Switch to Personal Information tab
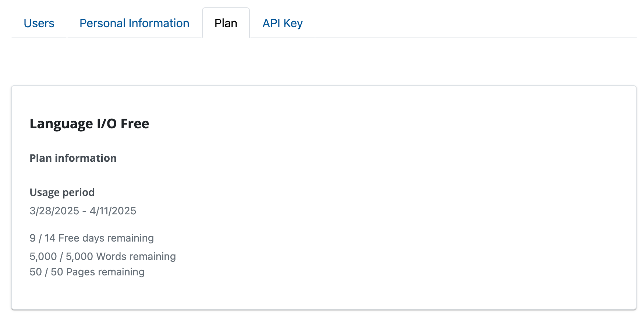644x314 pixels. click(x=134, y=23)
